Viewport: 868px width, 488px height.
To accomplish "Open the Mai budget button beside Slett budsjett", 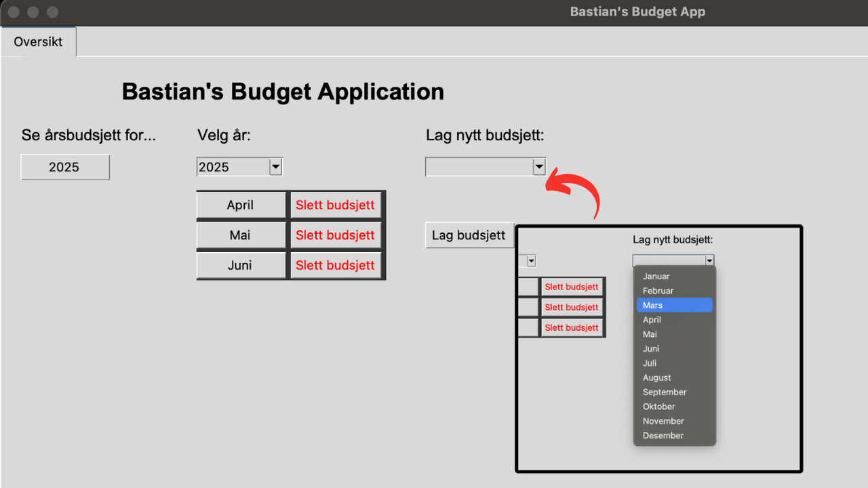I will [x=241, y=235].
